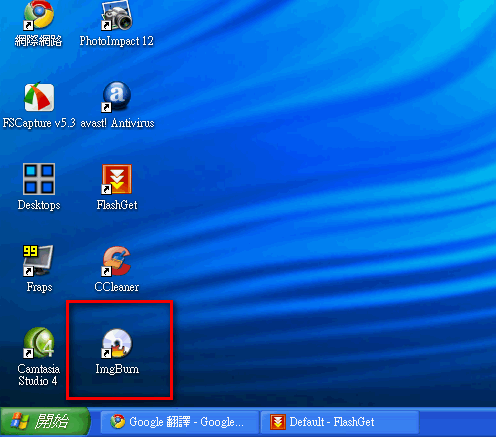Click the FSCapture v5.3 label text
Image resolution: width=496 pixels, height=437 pixels.
[x=39, y=123]
